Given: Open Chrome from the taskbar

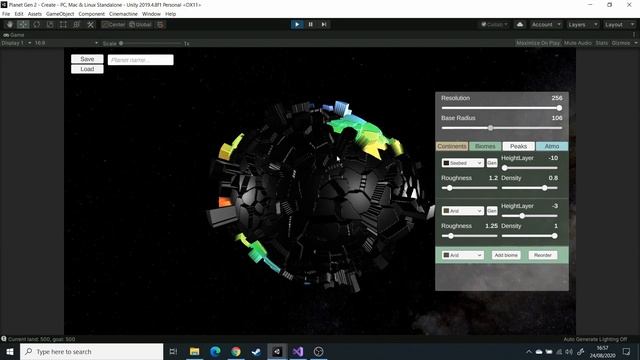Looking at the screenshot, I should point(236,351).
